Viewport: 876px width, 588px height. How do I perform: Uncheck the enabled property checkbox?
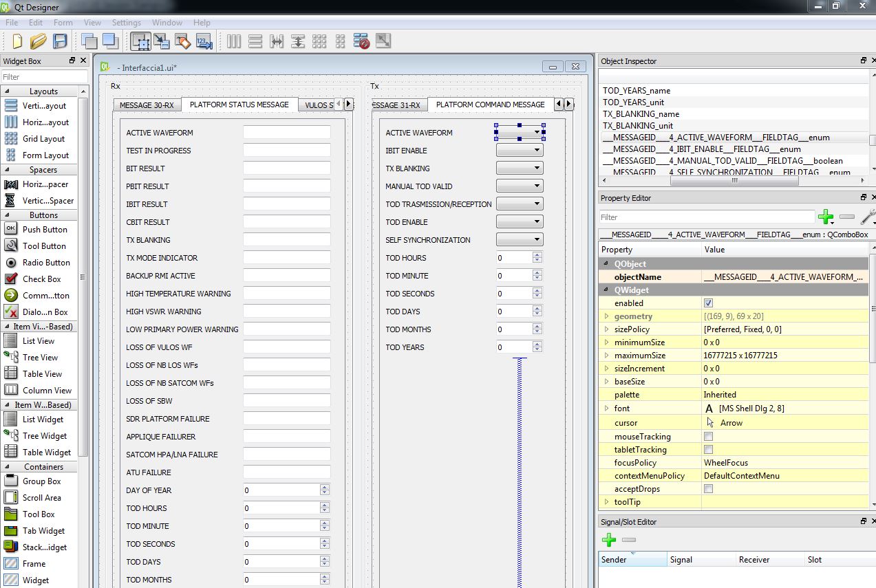708,303
